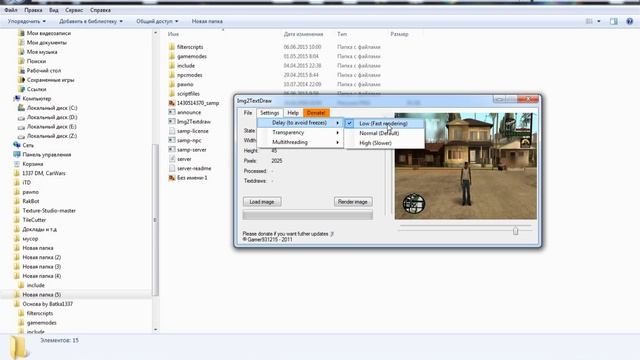640x360 pixels.
Task: Change view mode icon in Explorer toolbar
Action: (x=589, y=21)
